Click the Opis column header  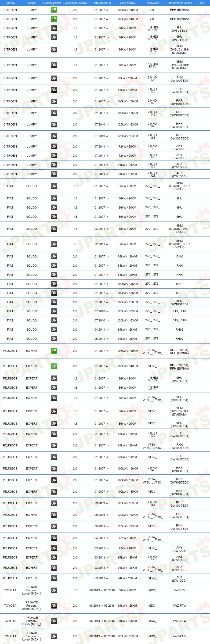point(201,3)
